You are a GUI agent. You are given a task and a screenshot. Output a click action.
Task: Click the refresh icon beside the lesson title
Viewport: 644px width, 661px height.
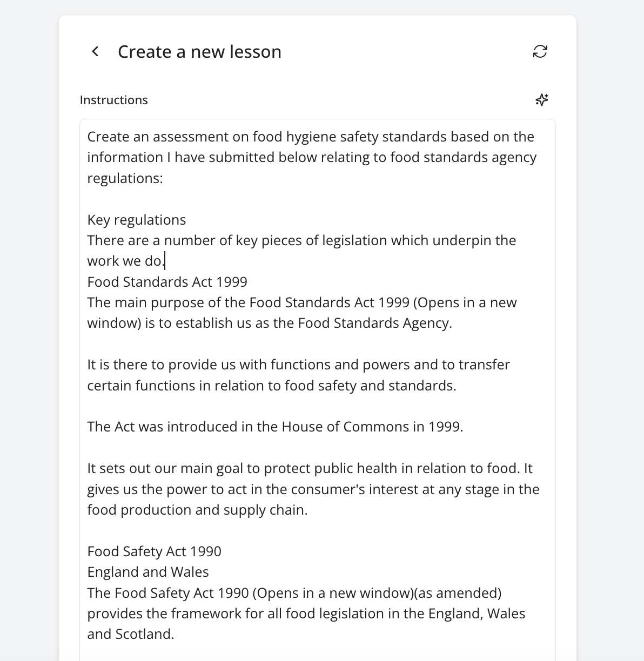pos(540,51)
